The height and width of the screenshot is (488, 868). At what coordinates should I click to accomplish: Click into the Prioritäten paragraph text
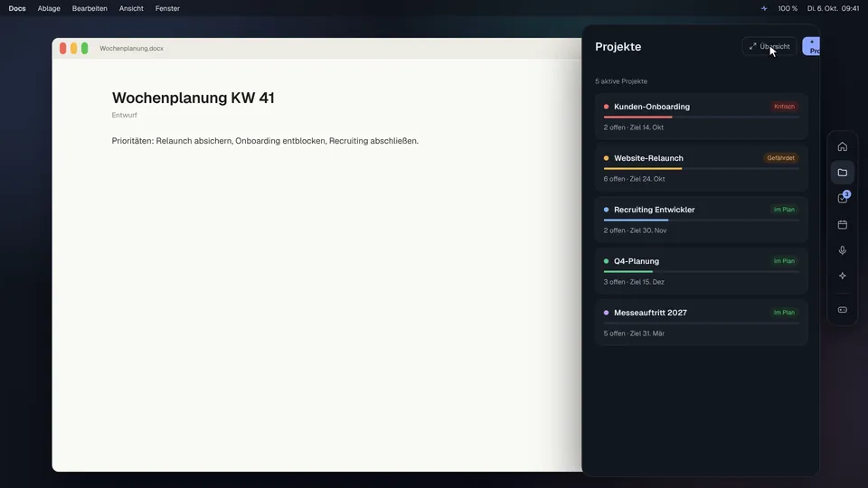tap(265, 141)
